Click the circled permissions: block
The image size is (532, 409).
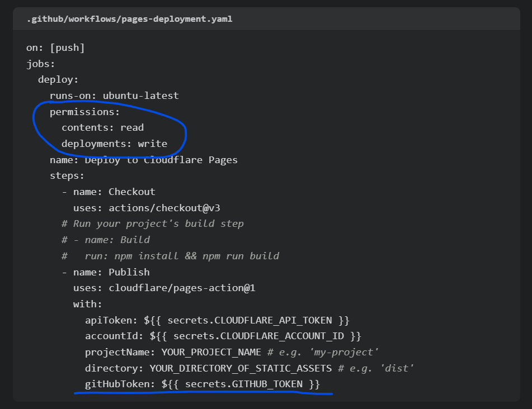coord(86,111)
